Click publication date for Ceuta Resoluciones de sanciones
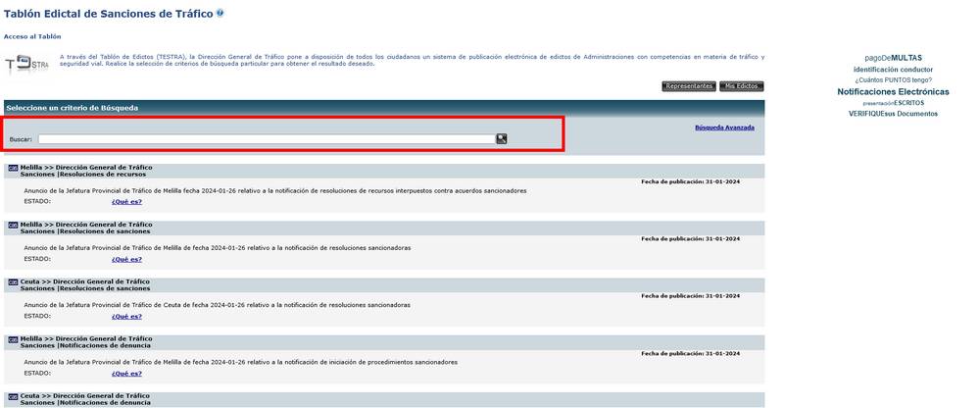980x408 pixels. tap(691, 296)
